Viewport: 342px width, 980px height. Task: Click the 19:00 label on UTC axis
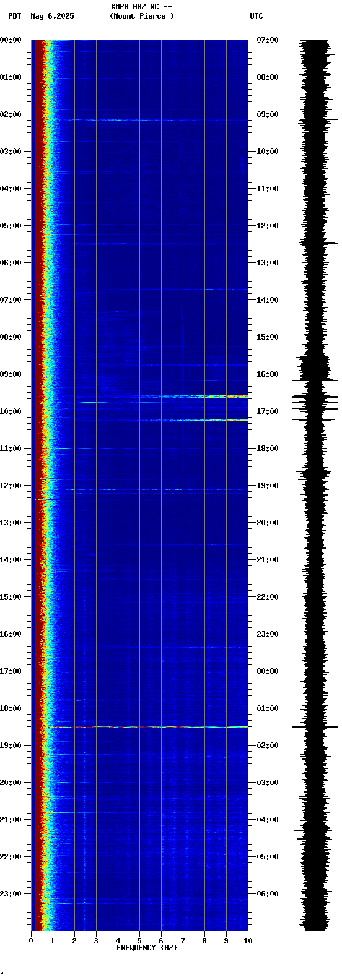coord(268,486)
